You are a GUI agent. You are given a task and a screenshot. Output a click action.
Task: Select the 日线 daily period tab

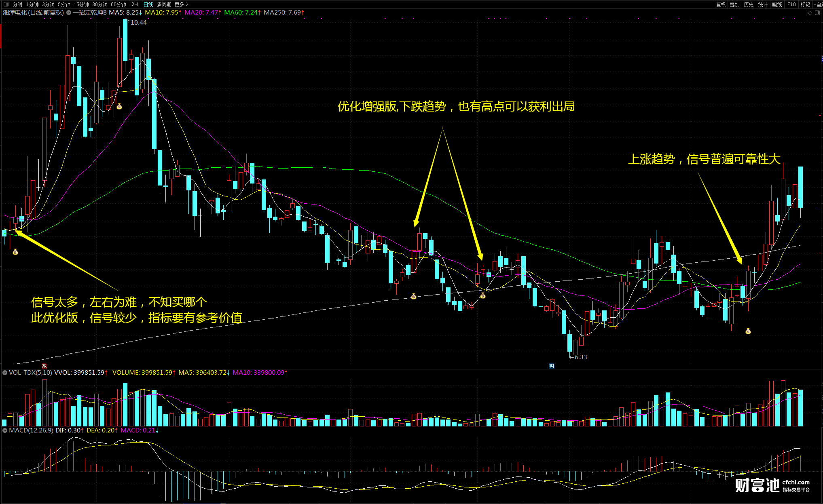coord(148,4)
